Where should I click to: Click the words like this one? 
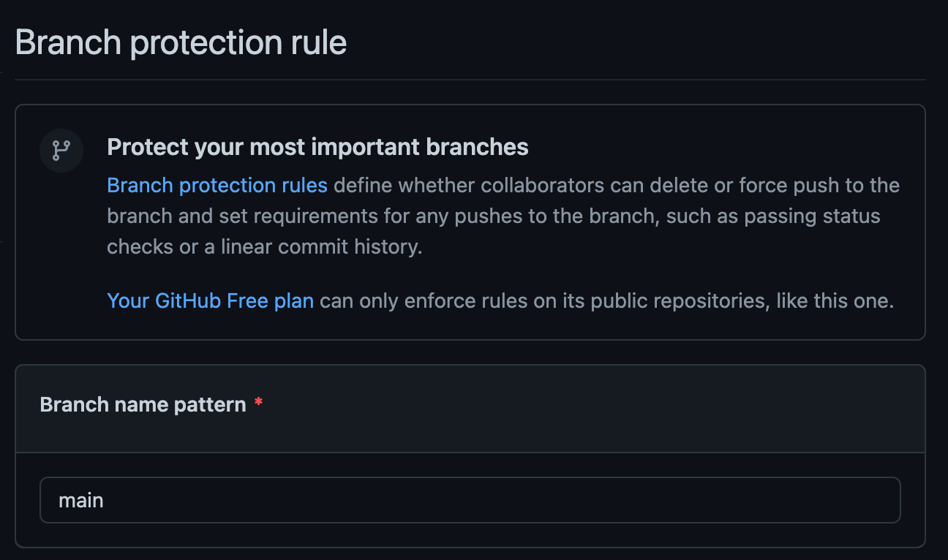(835, 300)
